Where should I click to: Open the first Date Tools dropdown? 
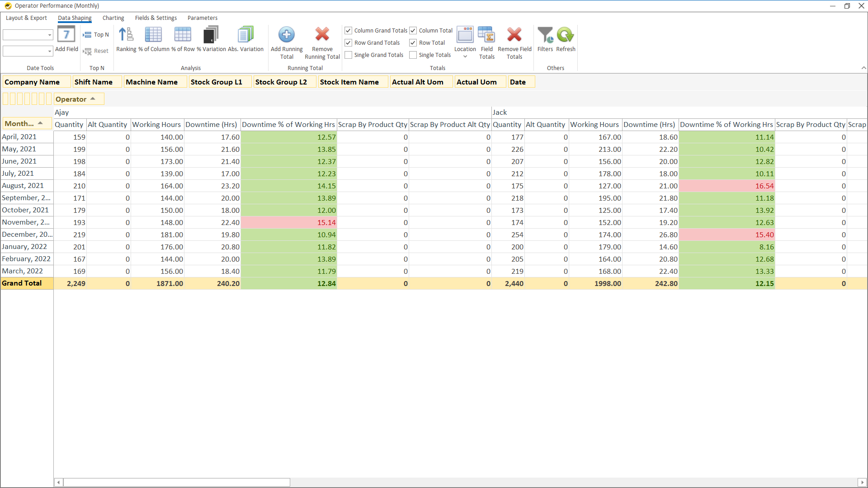[49, 35]
